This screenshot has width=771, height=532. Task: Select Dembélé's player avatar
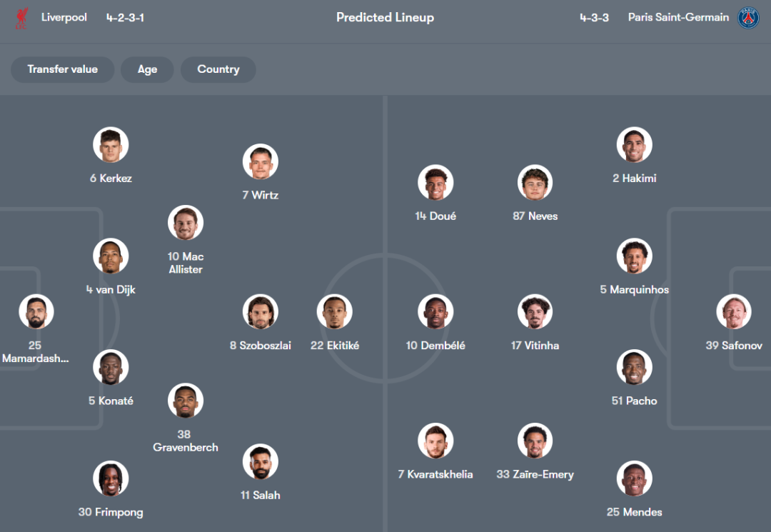pyautogui.click(x=435, y=312)
